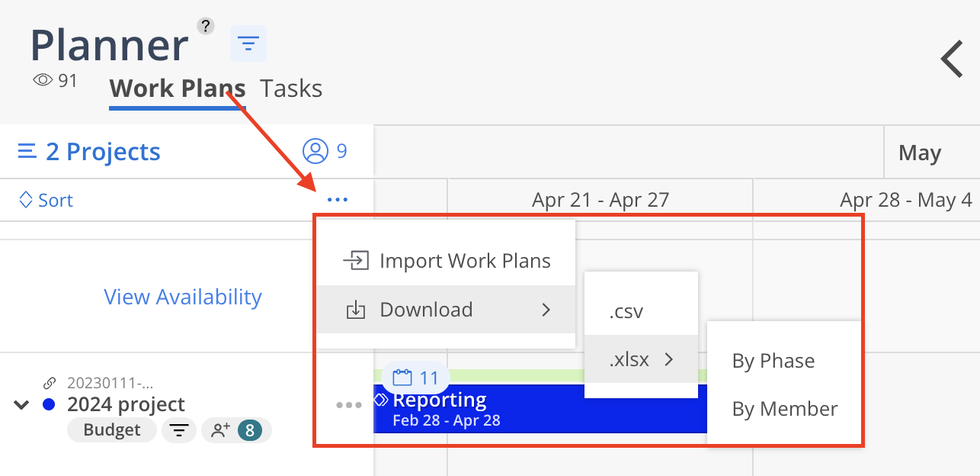Viewport: 980px width, 476px height.
Task: Click the Sort button
Action: [46, 200]
